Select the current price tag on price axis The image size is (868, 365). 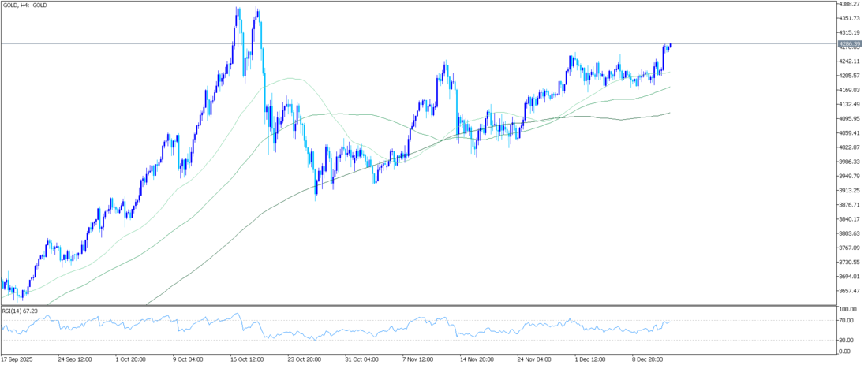coord(850,43)
